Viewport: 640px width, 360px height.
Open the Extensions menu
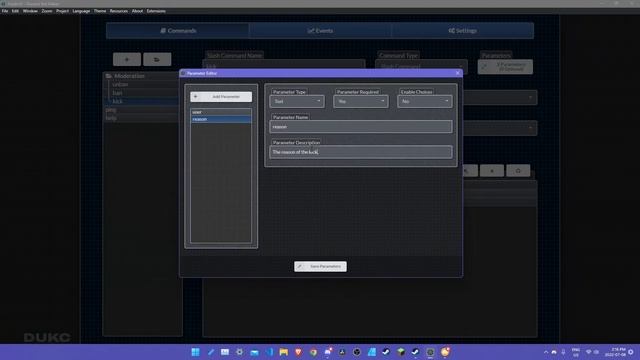[x=156, y=11]
